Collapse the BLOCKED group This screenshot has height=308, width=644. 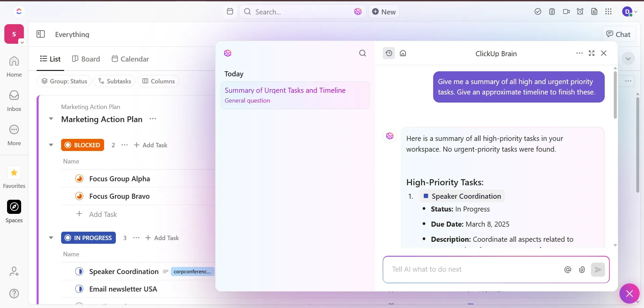(x=51, y=145)
